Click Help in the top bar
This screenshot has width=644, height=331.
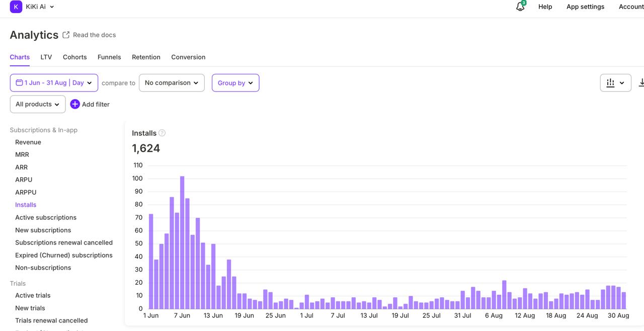pyautogui.click(x=545, y=7)
